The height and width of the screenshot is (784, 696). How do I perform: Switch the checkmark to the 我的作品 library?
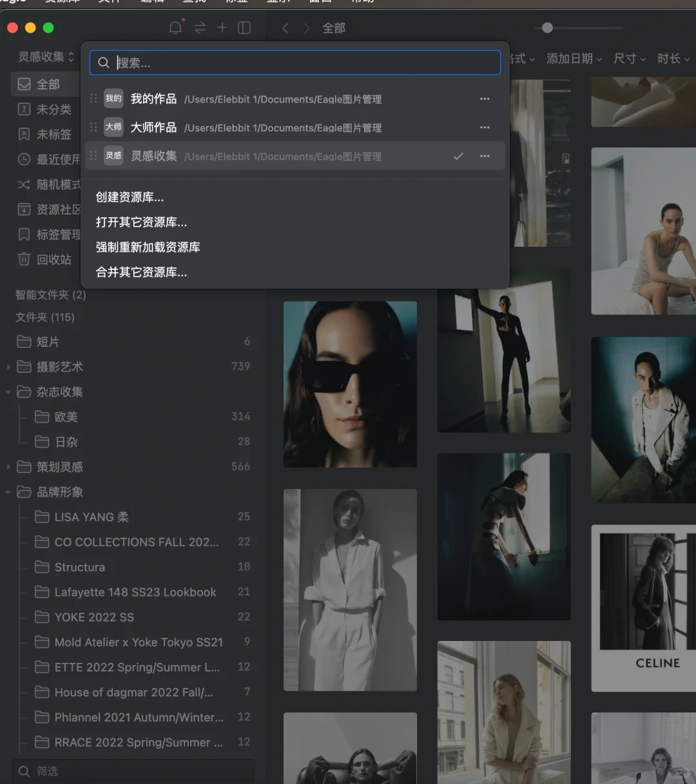pyautogui.click(x=153, y=99)
